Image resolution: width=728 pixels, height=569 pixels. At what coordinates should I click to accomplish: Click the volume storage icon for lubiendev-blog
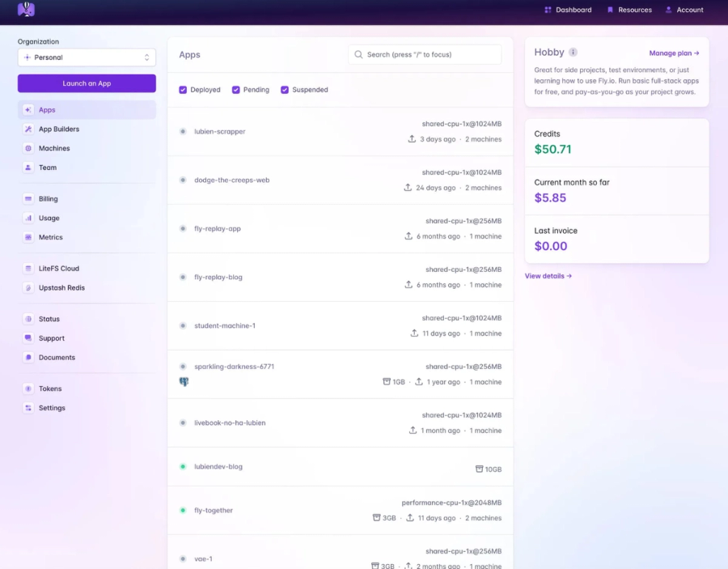[x=479, y=469]
